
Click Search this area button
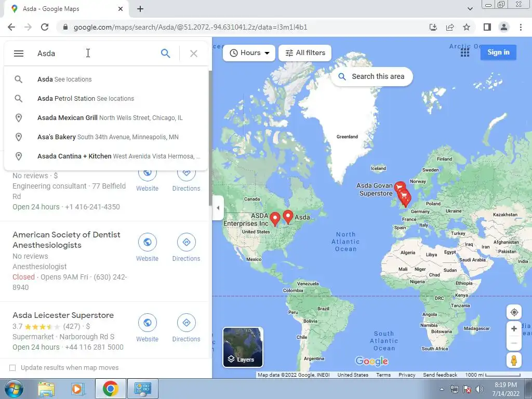click(x=371, y=77)
